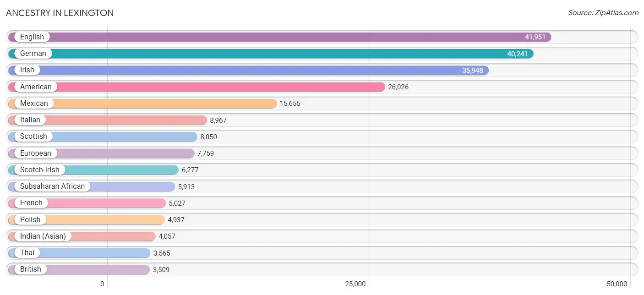Click the Scottish label pill
This screenshot has height=295, width=644.
(x=33, y=137)
